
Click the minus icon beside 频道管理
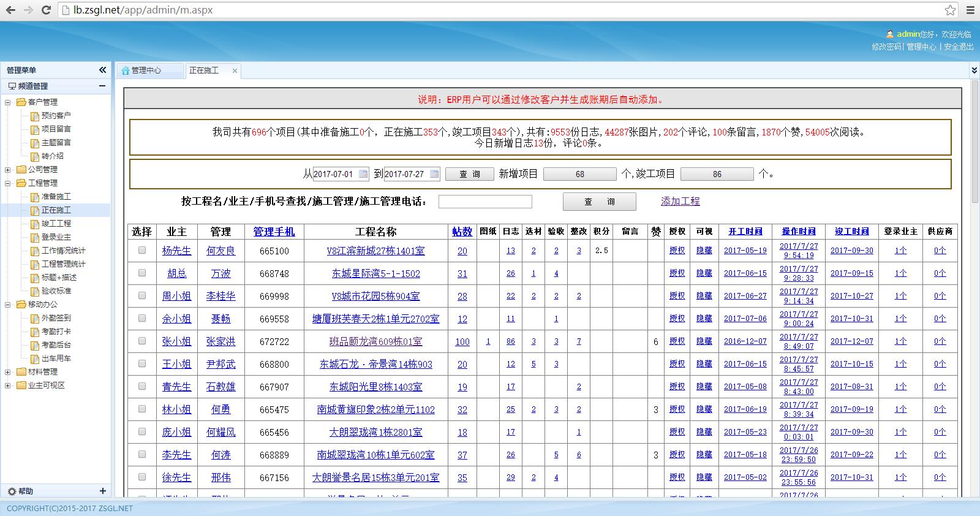tap(102, 86)
